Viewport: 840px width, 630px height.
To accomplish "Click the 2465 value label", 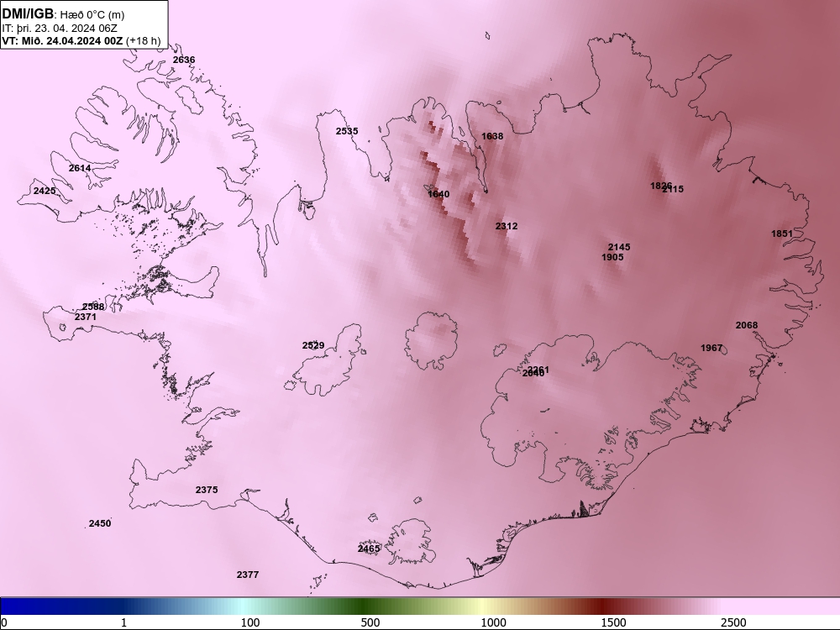I will pos(369,549).
